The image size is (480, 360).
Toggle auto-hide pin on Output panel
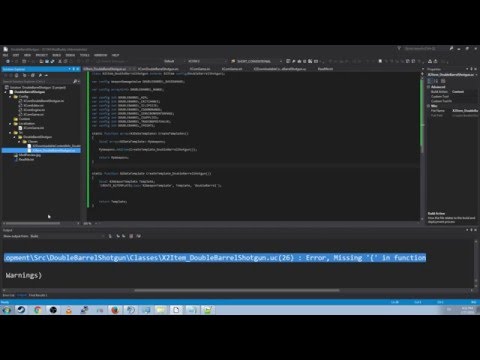471,230
